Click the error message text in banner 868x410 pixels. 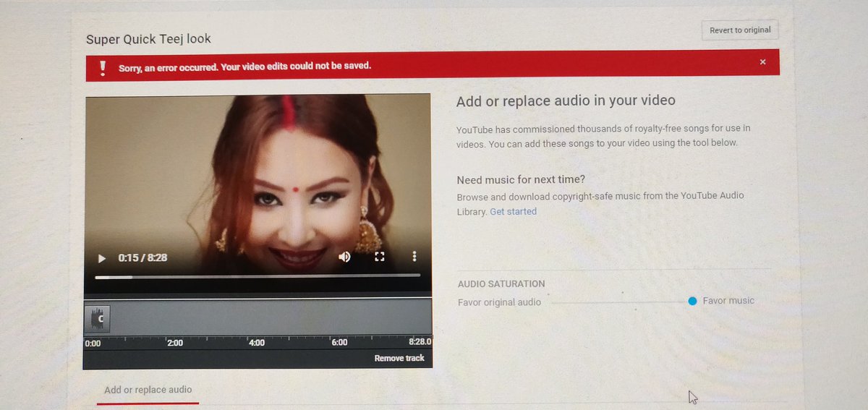coord(244,66)
